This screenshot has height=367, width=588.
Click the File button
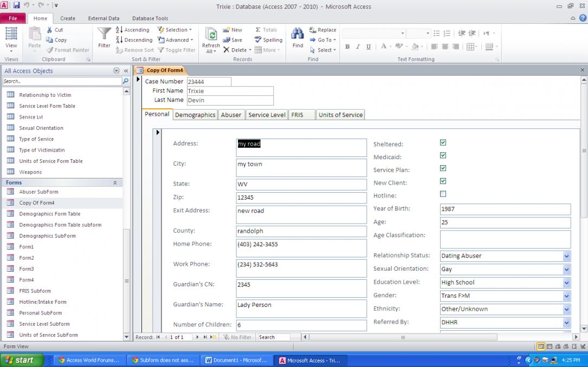pyautogui.click(x=12, y=18)
